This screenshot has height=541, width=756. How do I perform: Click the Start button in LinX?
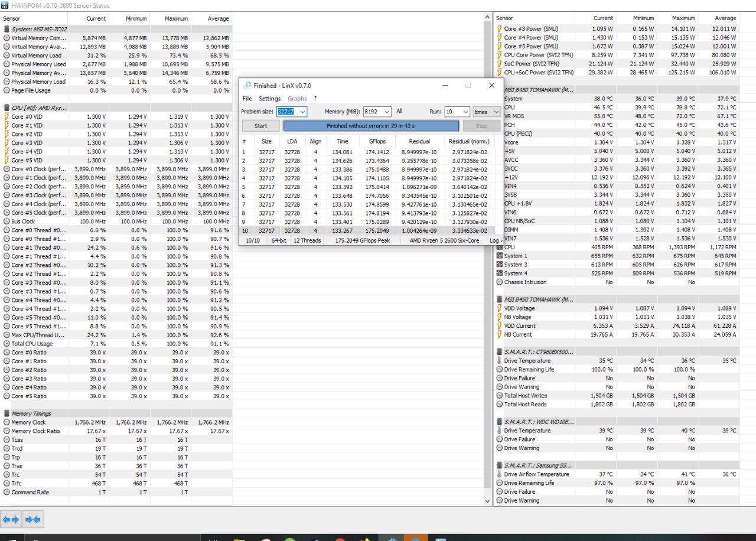pyautogui.click(x=260, y=126)
